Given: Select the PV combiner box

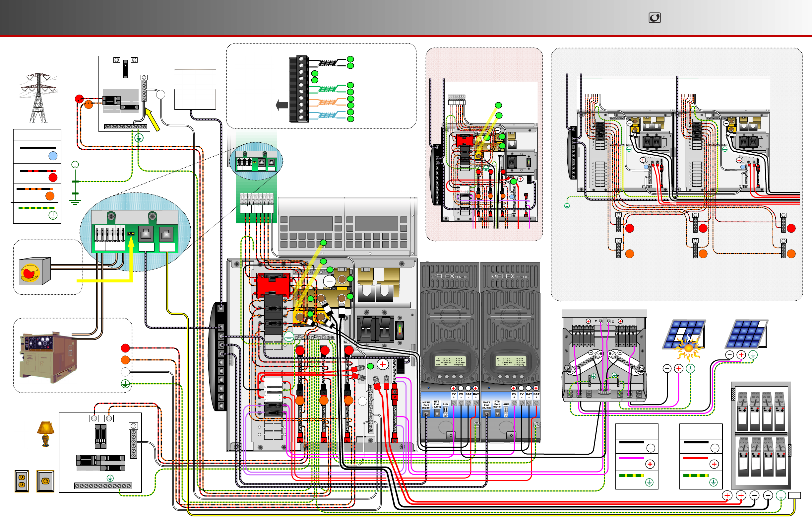Looking at the screenshot, I should tap(604, 355).
